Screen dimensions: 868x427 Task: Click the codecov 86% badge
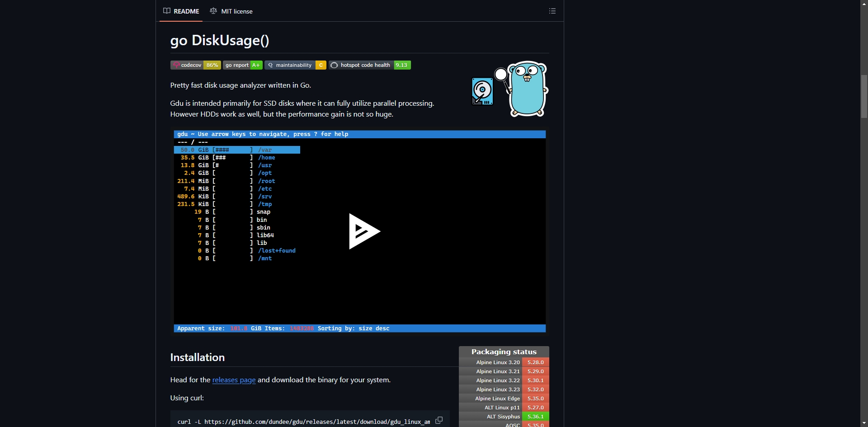195,65
